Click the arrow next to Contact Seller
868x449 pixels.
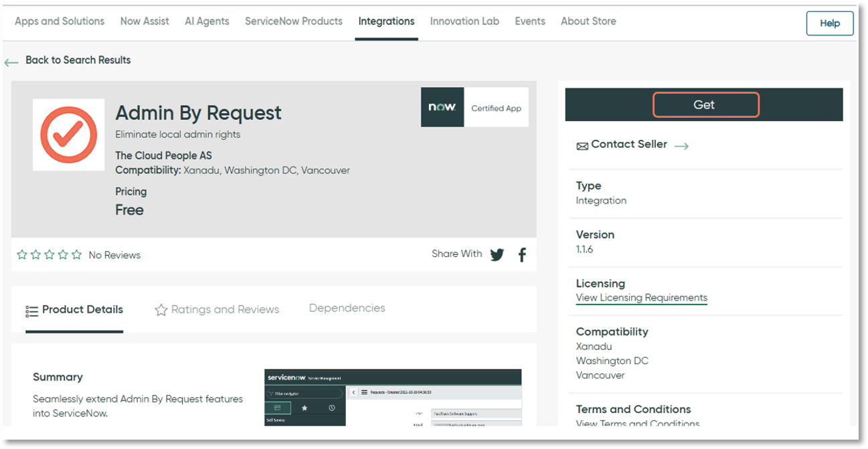(681, 146)
